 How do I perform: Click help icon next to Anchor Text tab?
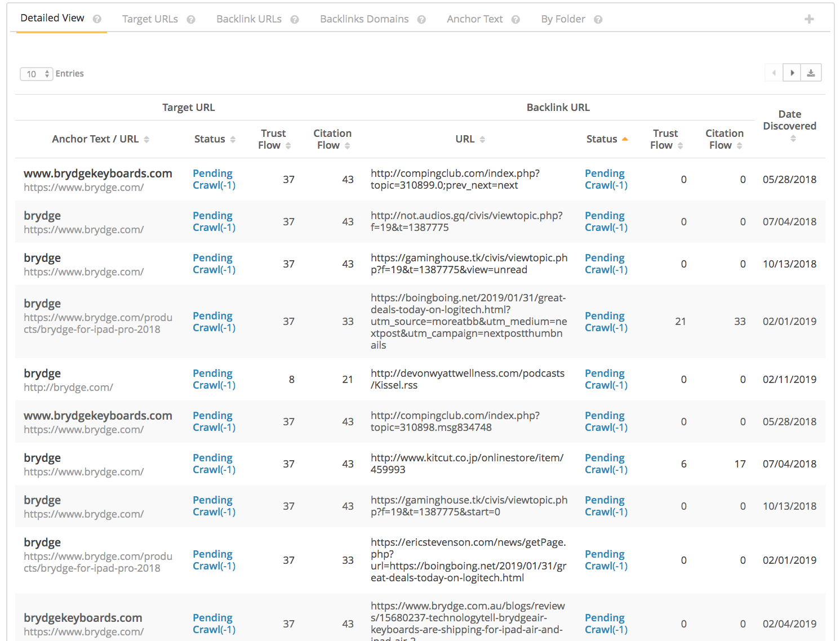coord(515,20)
